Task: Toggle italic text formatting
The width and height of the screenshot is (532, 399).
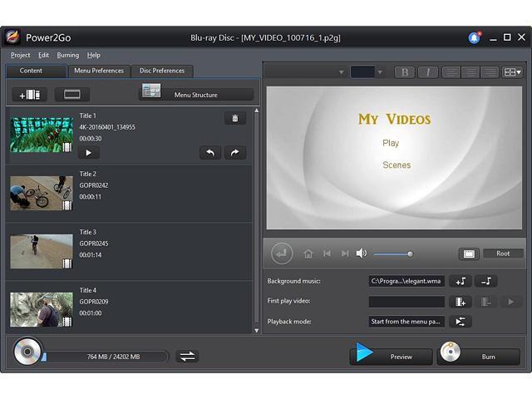Action: coord(427,72)
